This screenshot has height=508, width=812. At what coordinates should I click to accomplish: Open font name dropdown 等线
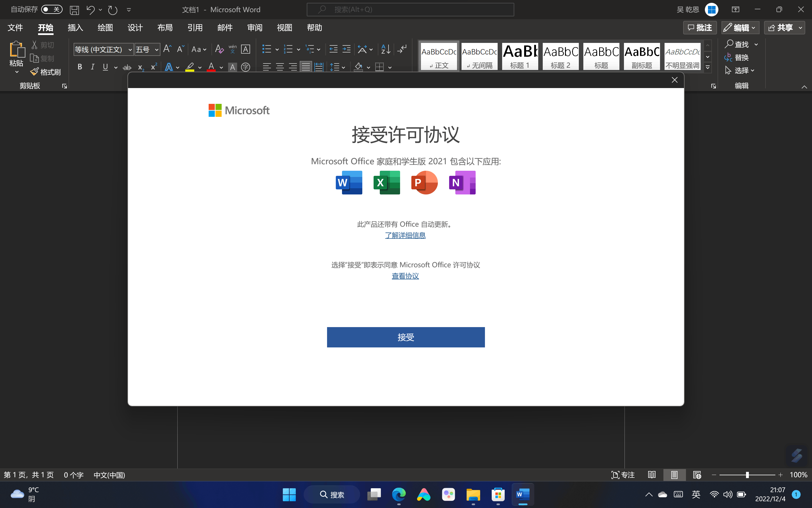[x=130, y=50]
